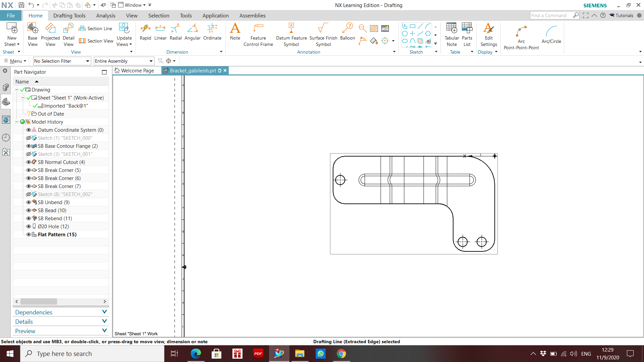Click the Section View tool
Image resolution: width=644 pixels, height=362 pixels.
(x=96, y=41)
